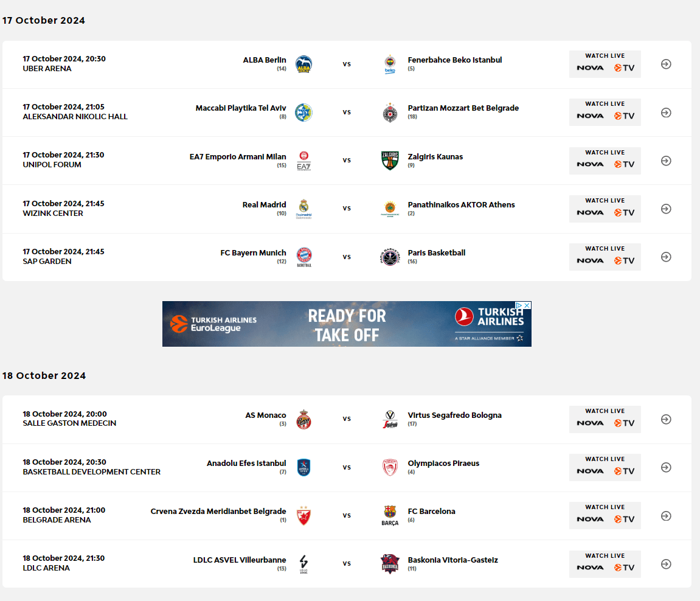Click the Baskonia Vitoria-Gasteiz logo

(x=390, y=563)
